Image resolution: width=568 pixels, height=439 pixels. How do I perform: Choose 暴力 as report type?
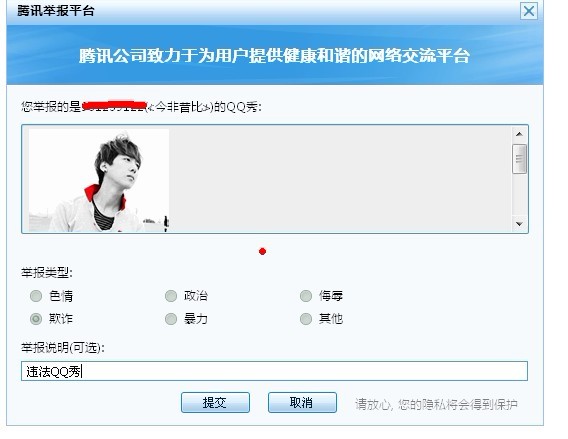coord(171,319)
